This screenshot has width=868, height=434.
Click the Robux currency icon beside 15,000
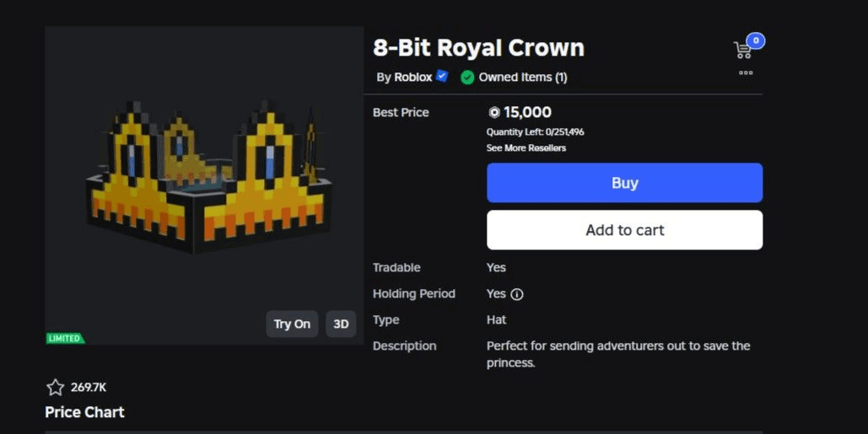click(x=494, y=113)
